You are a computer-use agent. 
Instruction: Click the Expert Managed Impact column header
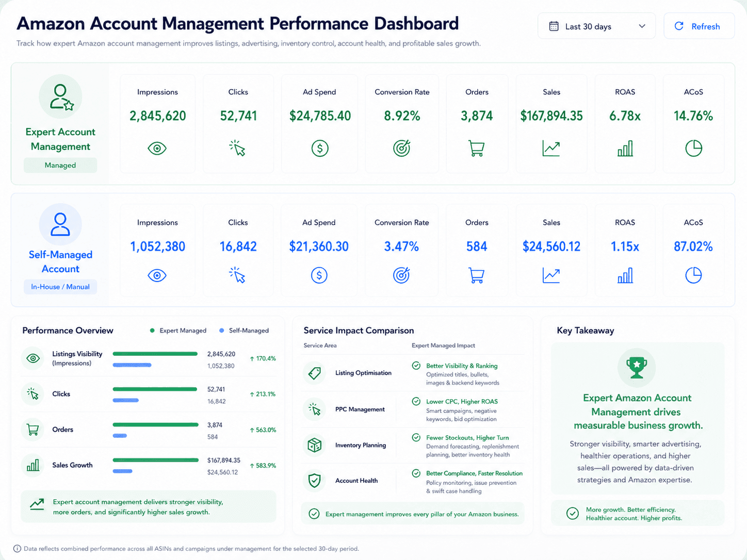443,345
